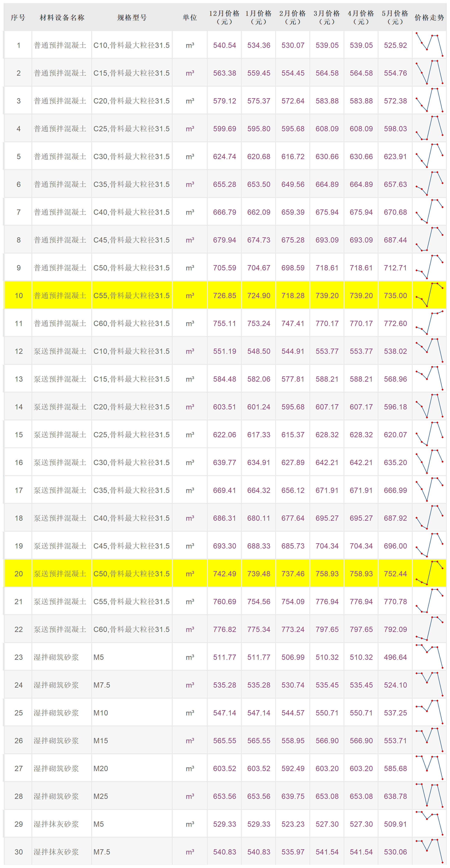
Task: Click the 5月价格 column header
Action: 395,17
